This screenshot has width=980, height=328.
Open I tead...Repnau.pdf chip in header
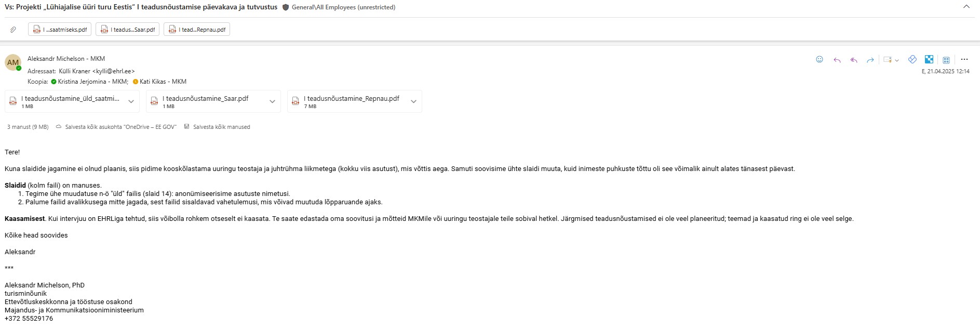[x=197, y=30]
